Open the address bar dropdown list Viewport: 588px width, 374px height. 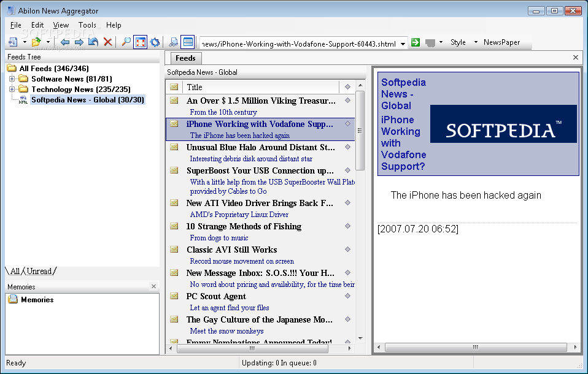[x=403, y=44]
